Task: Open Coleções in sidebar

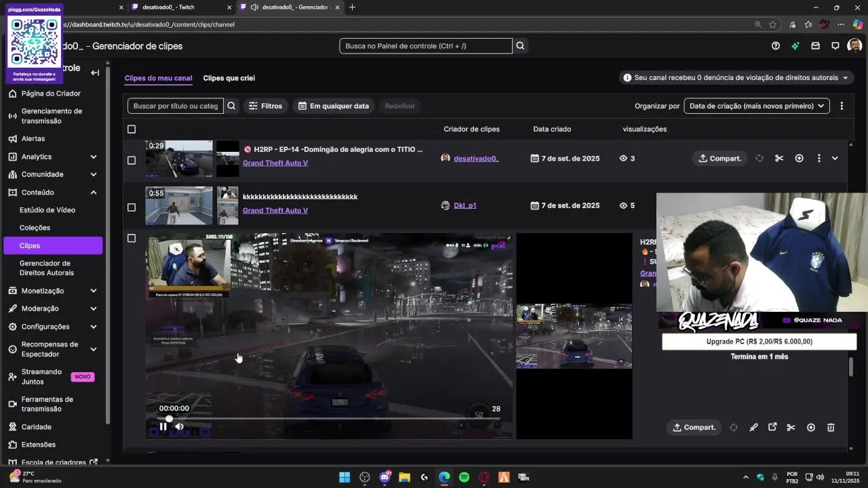Action: tap(35, 228)
